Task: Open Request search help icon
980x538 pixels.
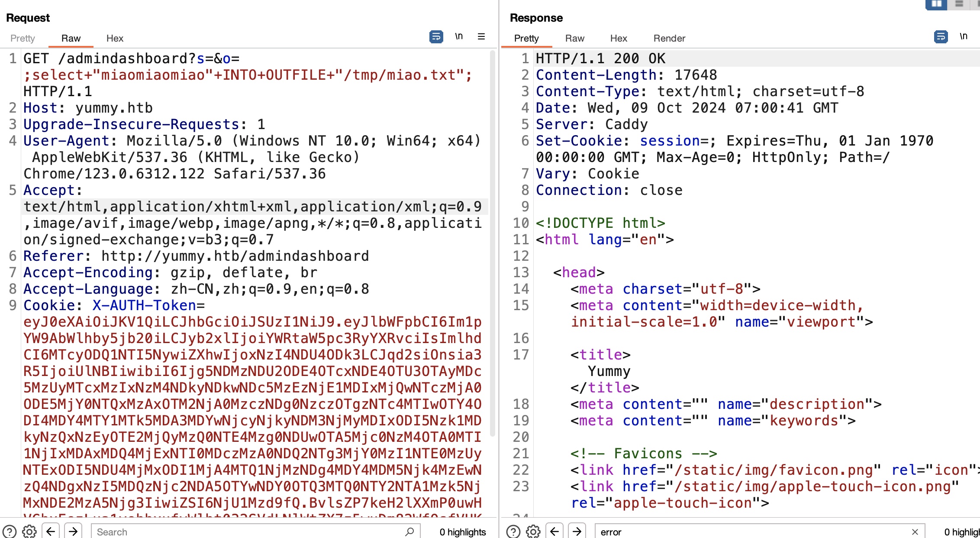Action: [x=10, y=532]
